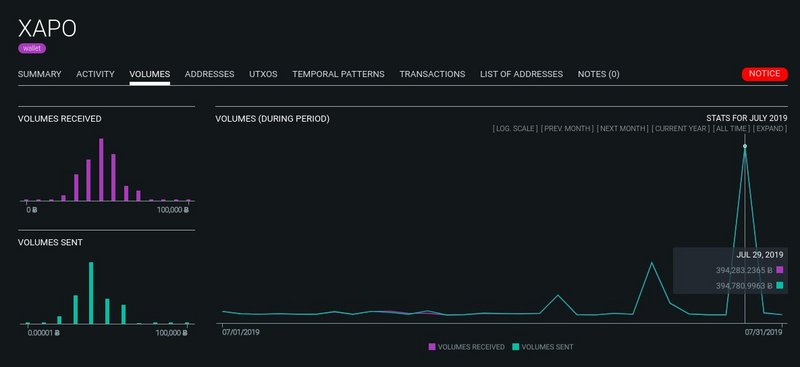Viewport: 800px width, 367px height.
Task: Open the Addresses tab
Action: point(209,74)
